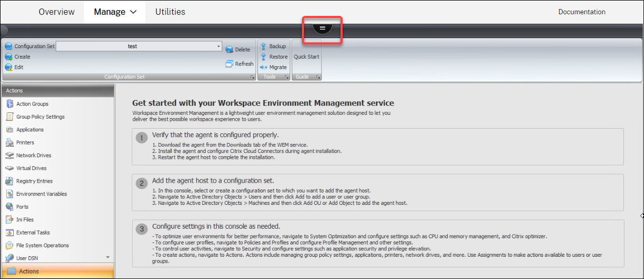
Task: Open the Documentation link
Action: (582, 12)
